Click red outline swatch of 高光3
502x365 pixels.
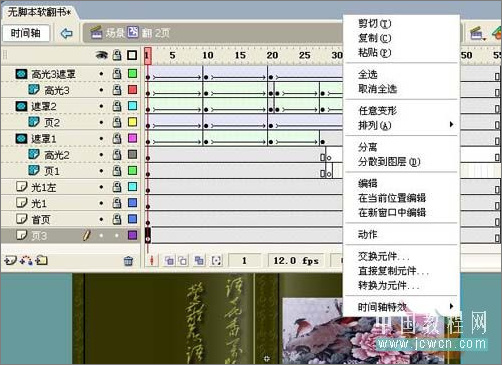point(133,89)
